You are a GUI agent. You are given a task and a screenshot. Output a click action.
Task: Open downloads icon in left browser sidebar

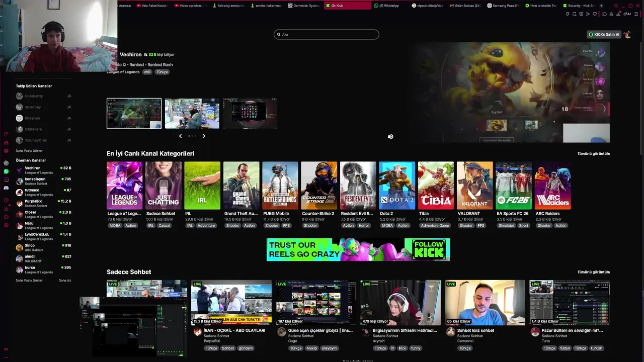(x=6, y=208)
